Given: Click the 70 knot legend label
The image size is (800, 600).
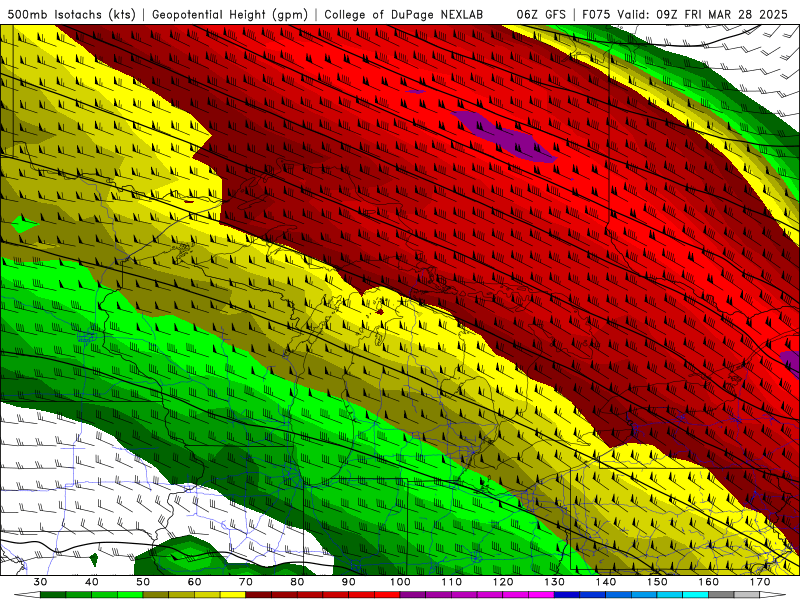Looking at the screenshot, I should pos(246,582).
